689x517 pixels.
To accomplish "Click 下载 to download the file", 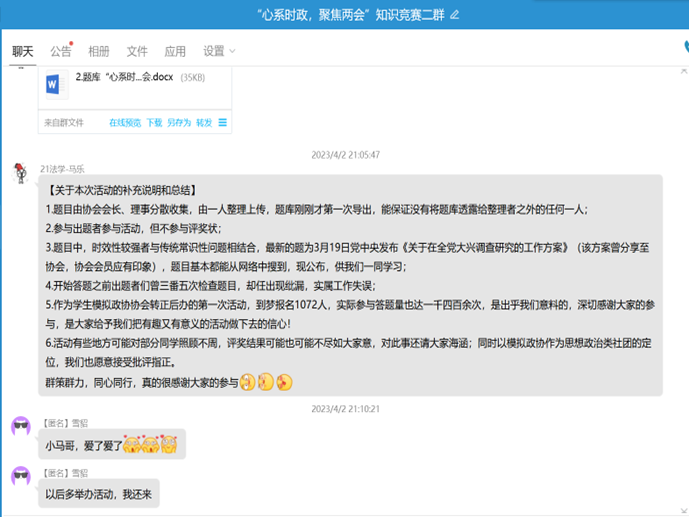I will click(x=154, y=123).
